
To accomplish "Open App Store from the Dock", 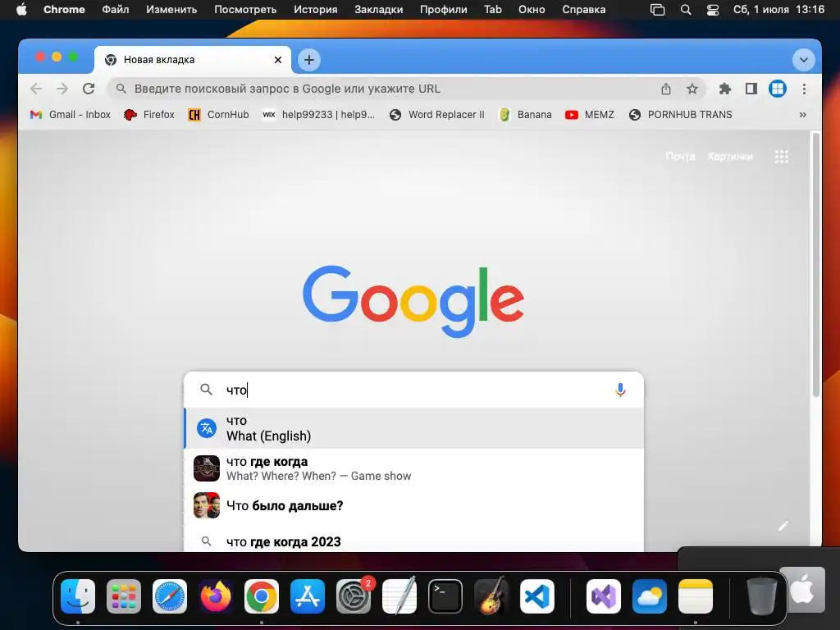I will click(308, 596).
